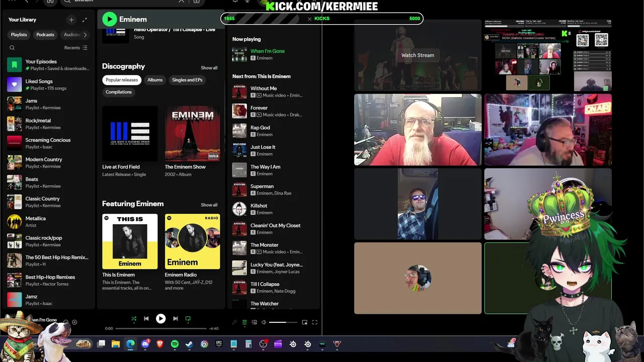Go to the previous track
Viewport: 644px width, 362px height.
[x=146, y=318]
